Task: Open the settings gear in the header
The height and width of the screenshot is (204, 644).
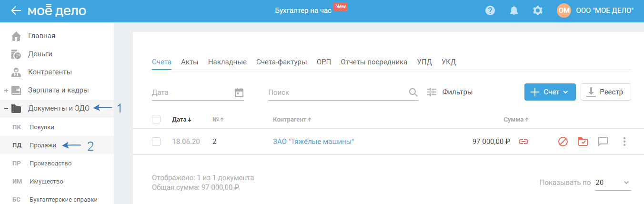Action: [x=538, y=10]
